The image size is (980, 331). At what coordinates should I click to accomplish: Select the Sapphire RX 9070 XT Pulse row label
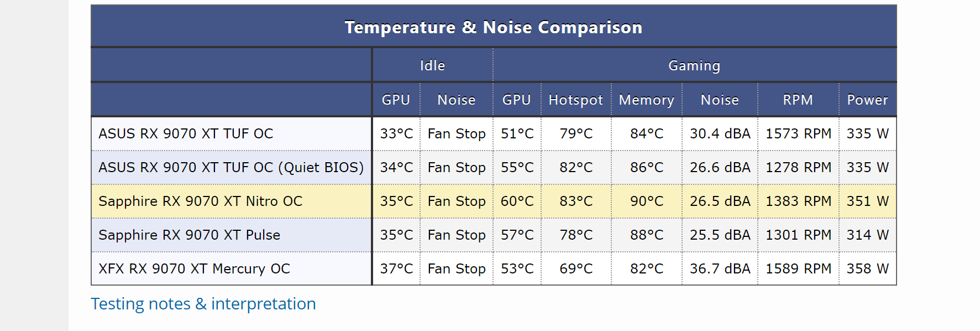tap(232, 235)
